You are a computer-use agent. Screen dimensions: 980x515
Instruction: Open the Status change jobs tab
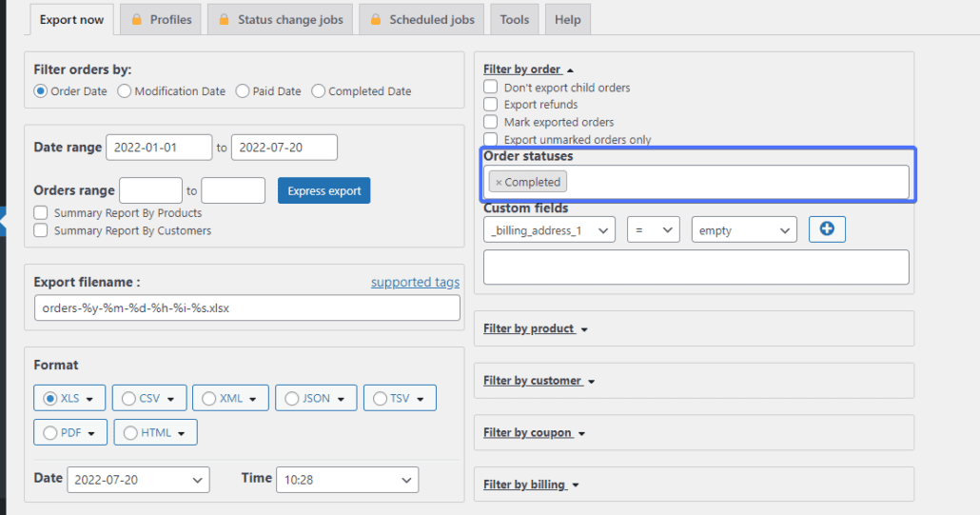point(280,19)
